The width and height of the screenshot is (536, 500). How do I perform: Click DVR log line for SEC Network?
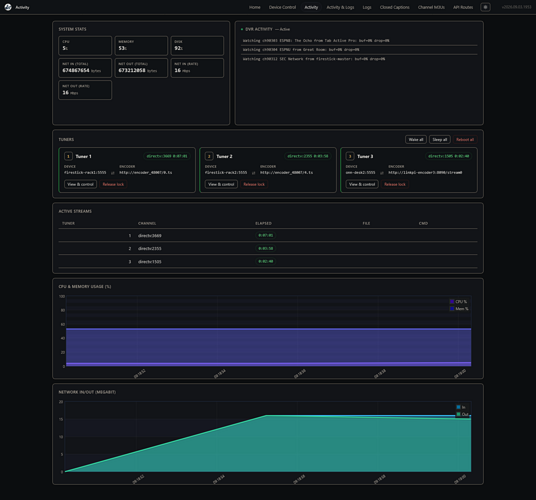(359, 59)
